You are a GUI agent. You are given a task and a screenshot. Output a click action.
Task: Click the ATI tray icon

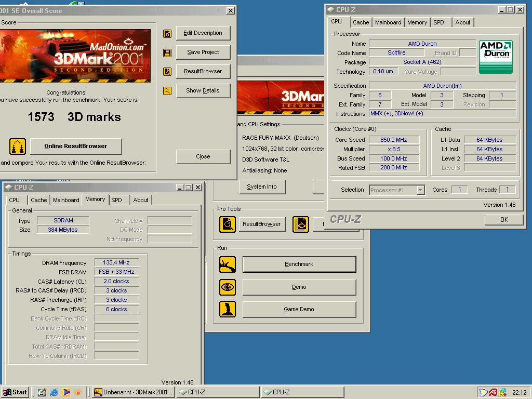pos(493,393)
